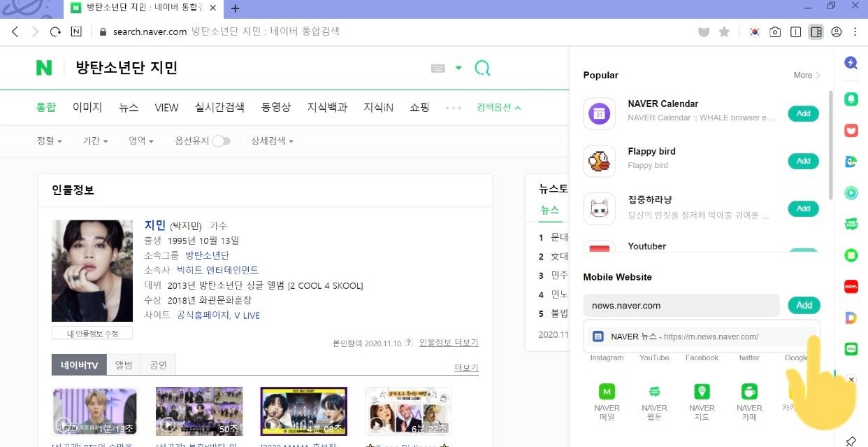Add Flappy bird extension
The image size is (868, 447).
803,161
